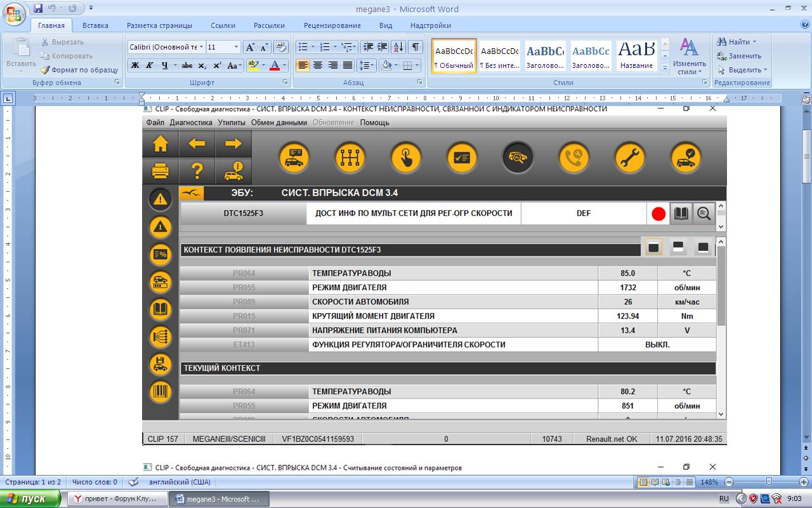The width and height of the screenshot is (812, 508).
Task: Sort text with the A-Я sort icon
Action: (x=398, y=47)
